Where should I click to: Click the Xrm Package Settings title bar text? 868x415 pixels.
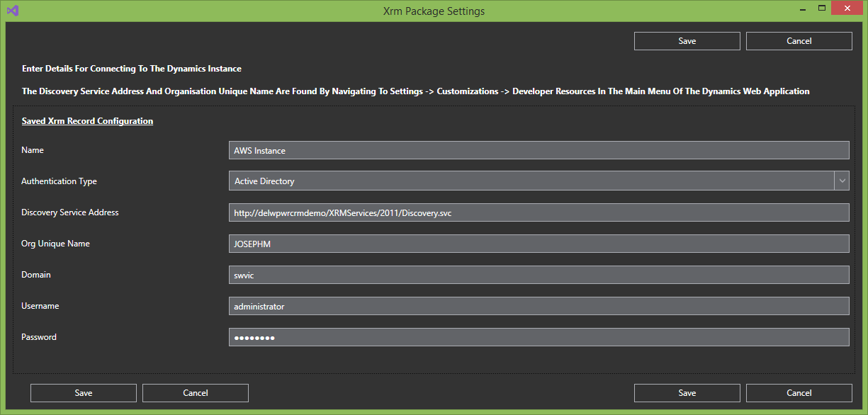pyautogui.click(x=434, y=11)
